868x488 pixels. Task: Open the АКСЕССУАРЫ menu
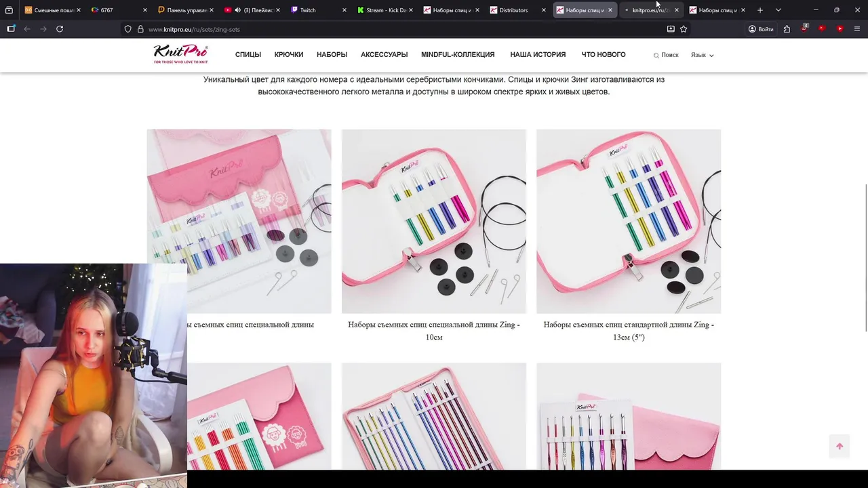coord(384,55)
